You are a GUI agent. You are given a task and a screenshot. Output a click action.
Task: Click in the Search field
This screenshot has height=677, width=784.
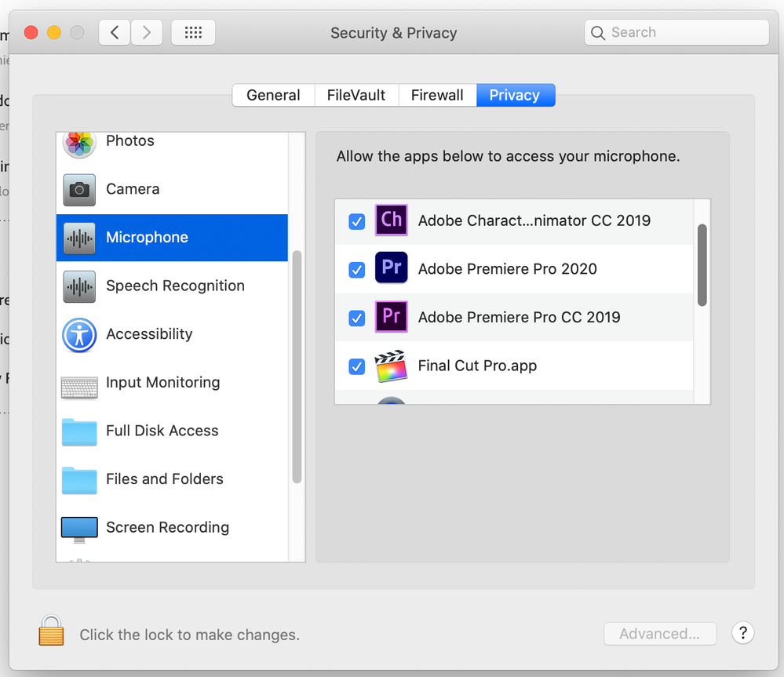point(676,32)
